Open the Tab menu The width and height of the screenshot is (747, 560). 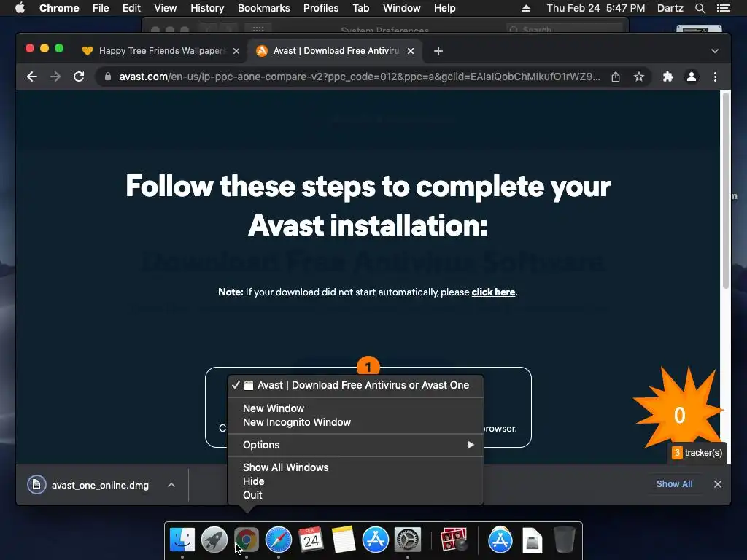[360, 8]
